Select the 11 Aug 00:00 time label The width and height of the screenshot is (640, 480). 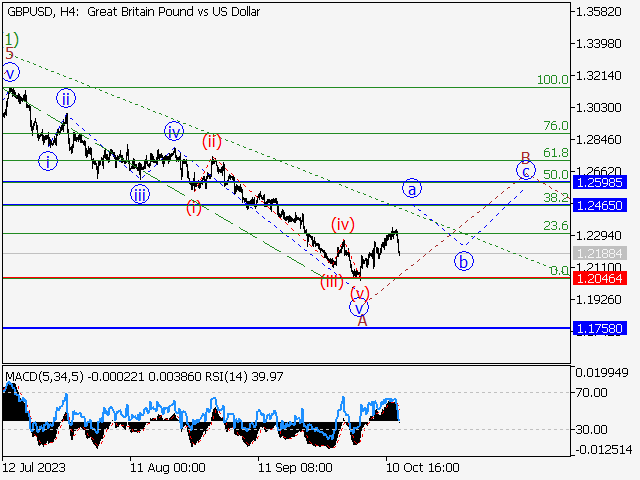click(168, 467)
